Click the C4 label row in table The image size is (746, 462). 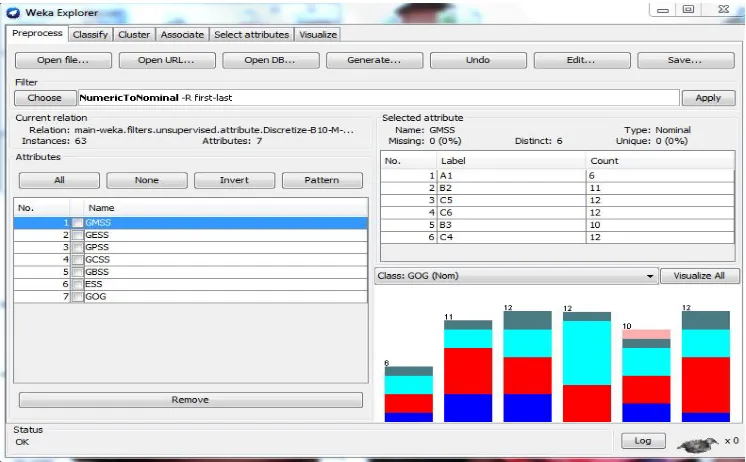click(558, 237)
